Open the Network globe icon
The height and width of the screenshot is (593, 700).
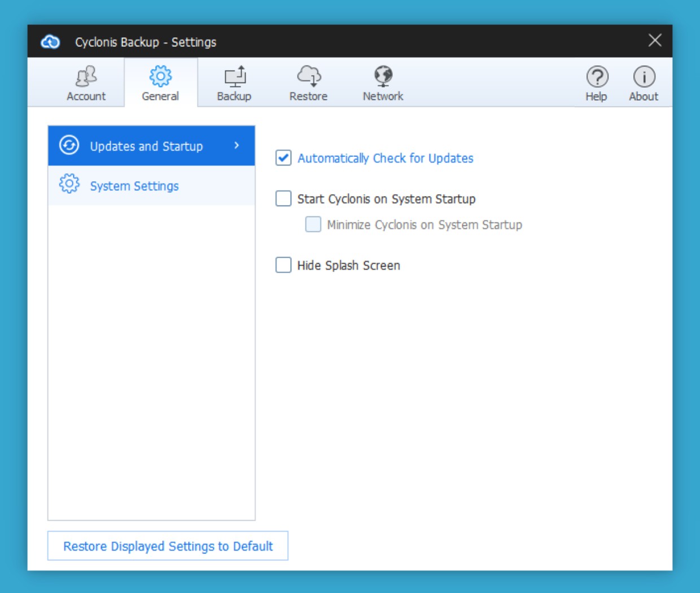(383, 76)
